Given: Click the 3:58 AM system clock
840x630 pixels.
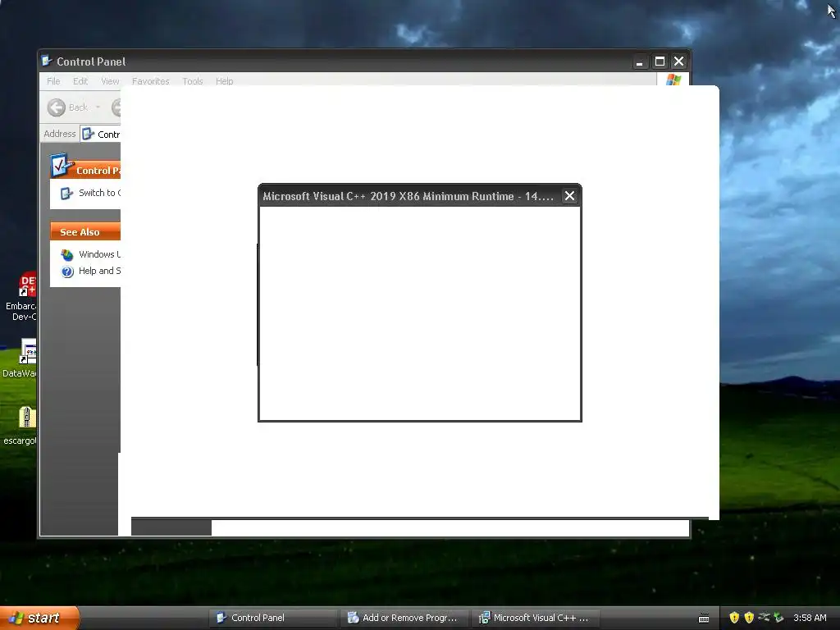Looking at the screenshot, I should click(810, 618).
